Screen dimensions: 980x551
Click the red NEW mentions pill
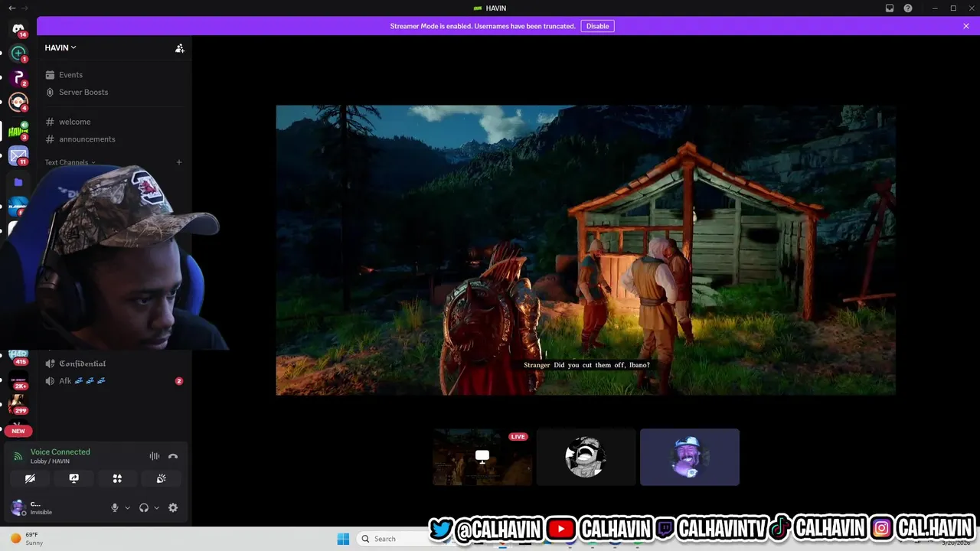pos(18,431)
